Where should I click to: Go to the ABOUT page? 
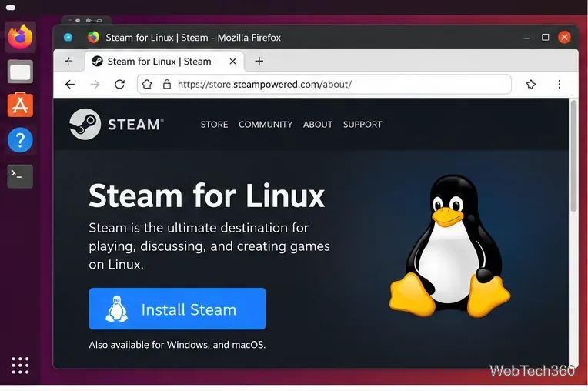click(318, 125)
